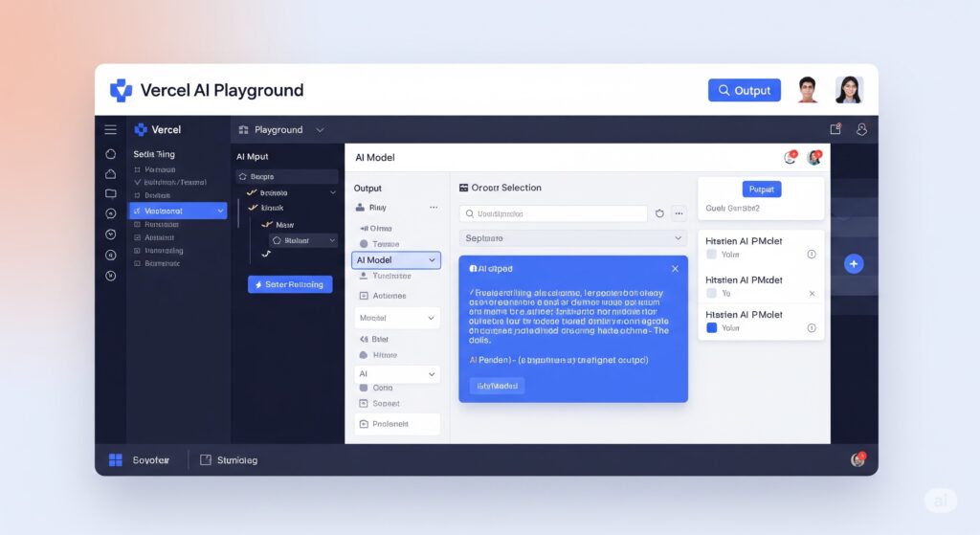Open the man's avatar in the top header
The image size is (980, 535).
coord(808,90)
